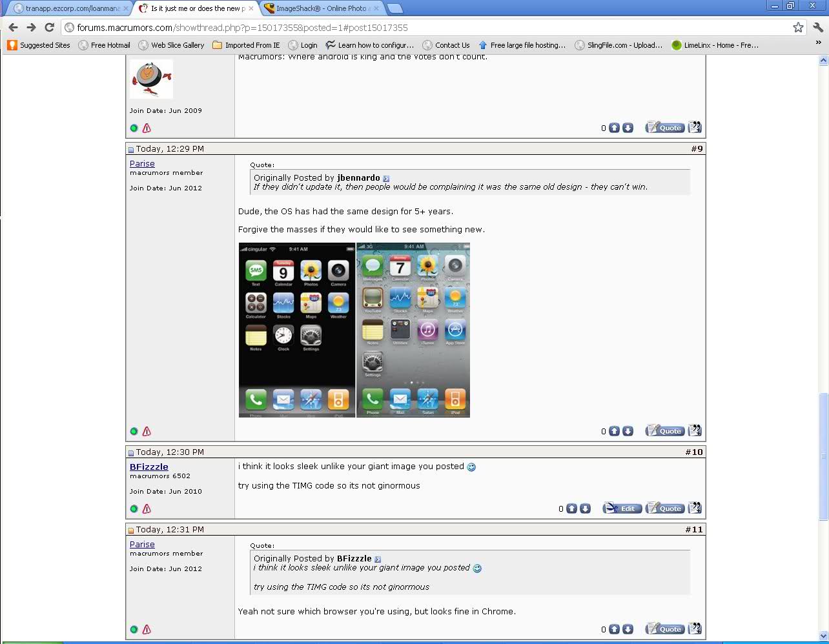Open the 'Learn how to configur...' bookmark
Screen dimensions: 829x644
370,45
